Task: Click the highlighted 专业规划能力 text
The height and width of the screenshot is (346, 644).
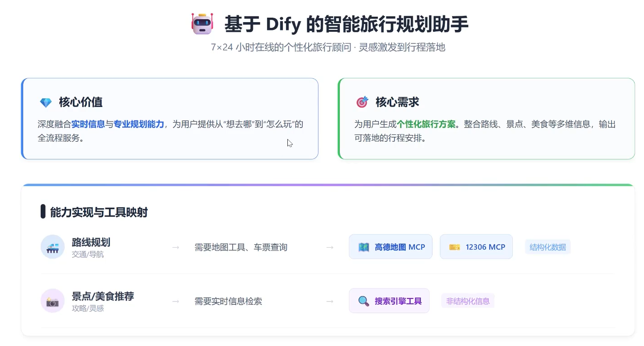Action: pyautogui.click(x=139, y=124)
